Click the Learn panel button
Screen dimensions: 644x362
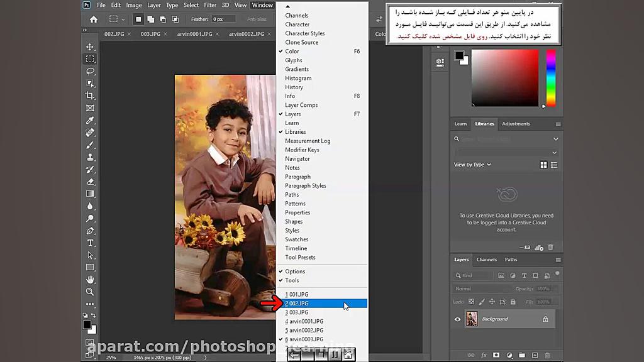point(460,124)
